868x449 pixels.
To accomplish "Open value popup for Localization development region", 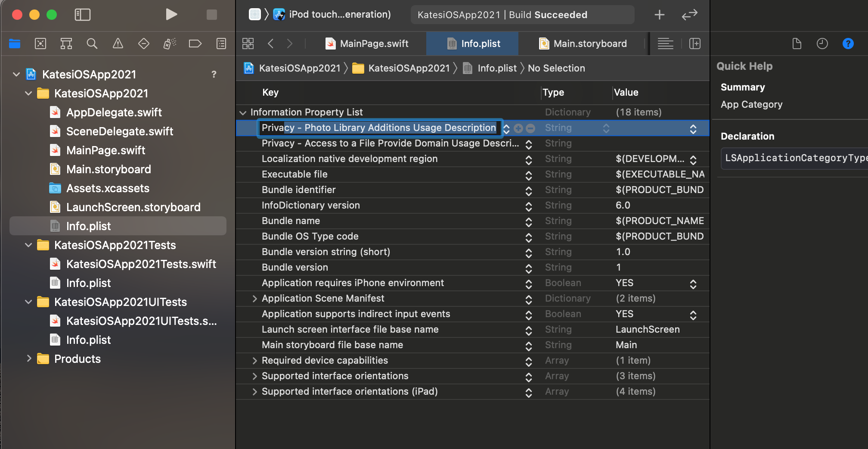I will pyautogui.click(x=693, y=160).
